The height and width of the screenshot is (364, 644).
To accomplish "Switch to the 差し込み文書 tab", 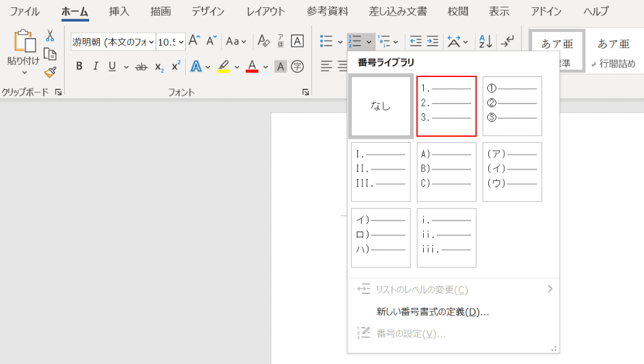I will pyautogui.click(x=398, y=12).
